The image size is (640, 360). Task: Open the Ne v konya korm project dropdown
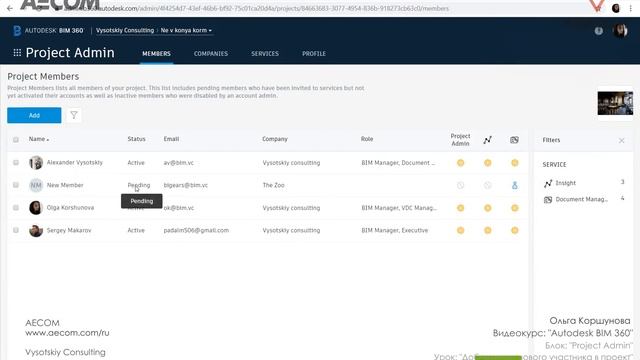point(186,31)
